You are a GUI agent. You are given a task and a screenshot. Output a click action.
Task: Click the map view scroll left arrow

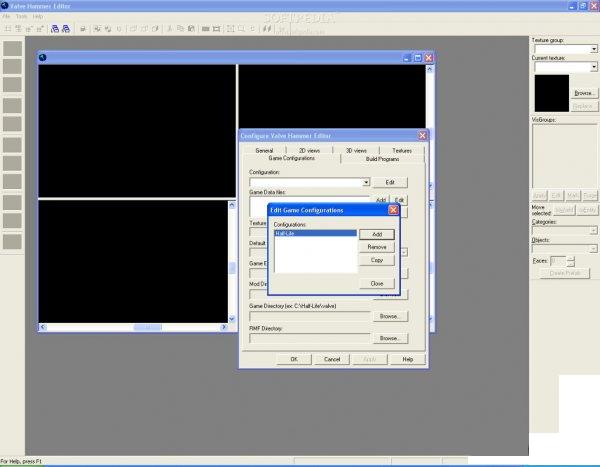(43, 327)
